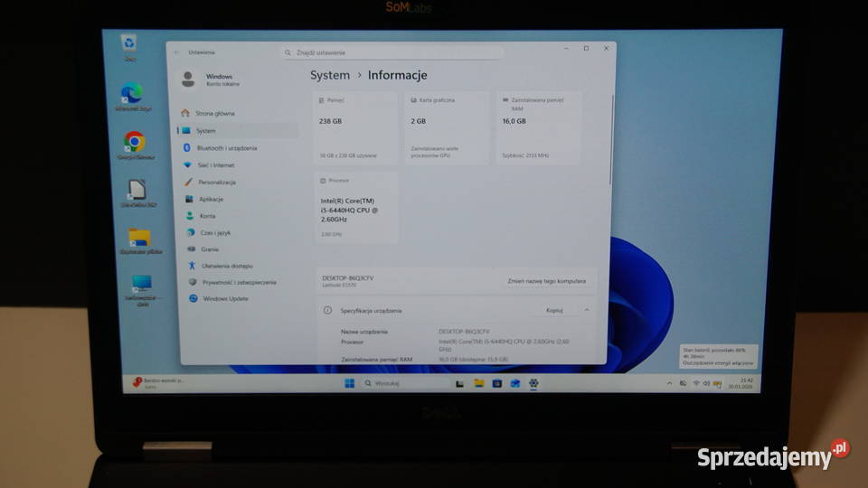
Task: Open the Procesor Intel Core card
Action: [356, 208]
